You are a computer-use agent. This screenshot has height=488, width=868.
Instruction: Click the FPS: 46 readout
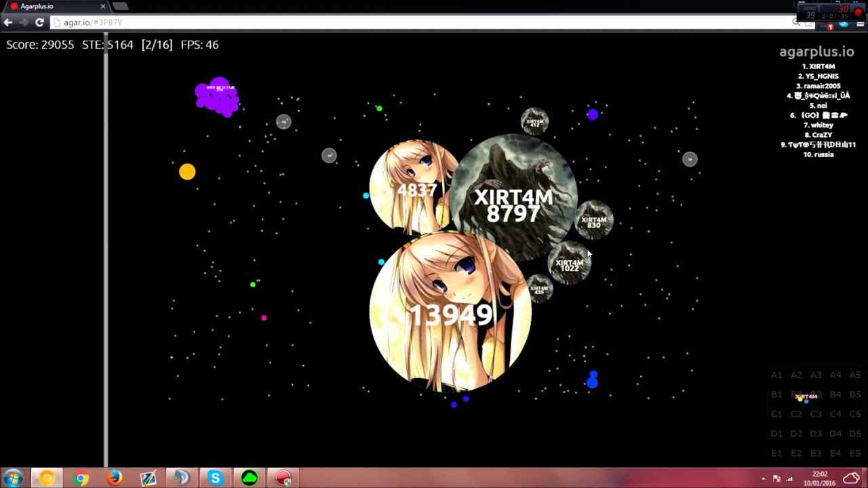[x=199, y=45]
